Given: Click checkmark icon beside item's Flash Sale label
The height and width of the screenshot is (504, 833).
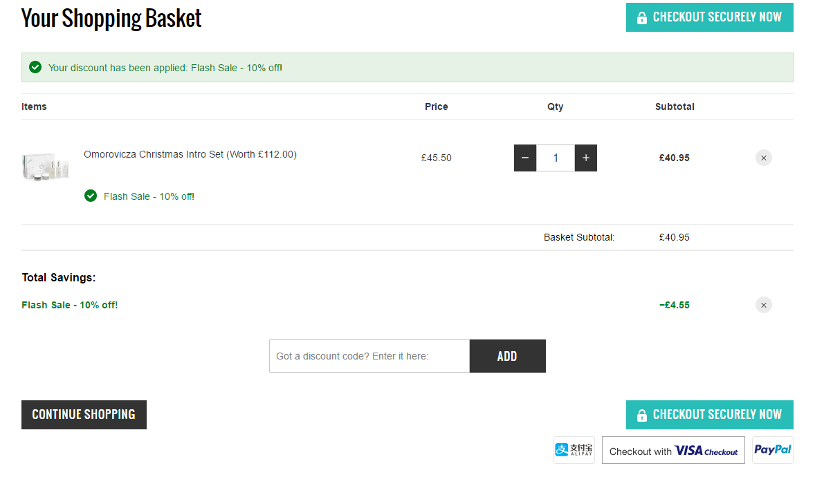Looking at the screenshot, I should click(x=91, y=196).
